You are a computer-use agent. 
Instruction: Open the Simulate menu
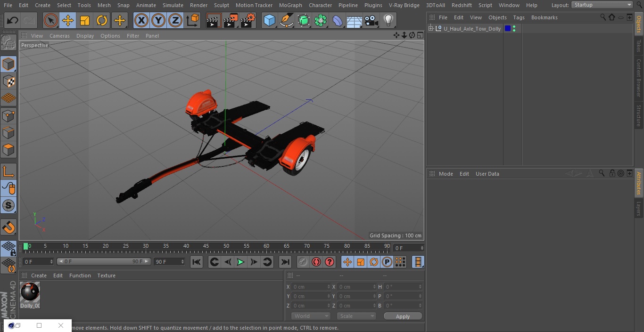pos(173,5)
